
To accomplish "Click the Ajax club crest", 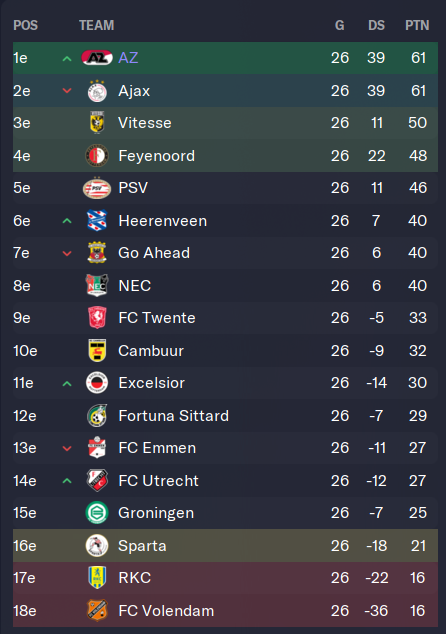I will [97, 91].
